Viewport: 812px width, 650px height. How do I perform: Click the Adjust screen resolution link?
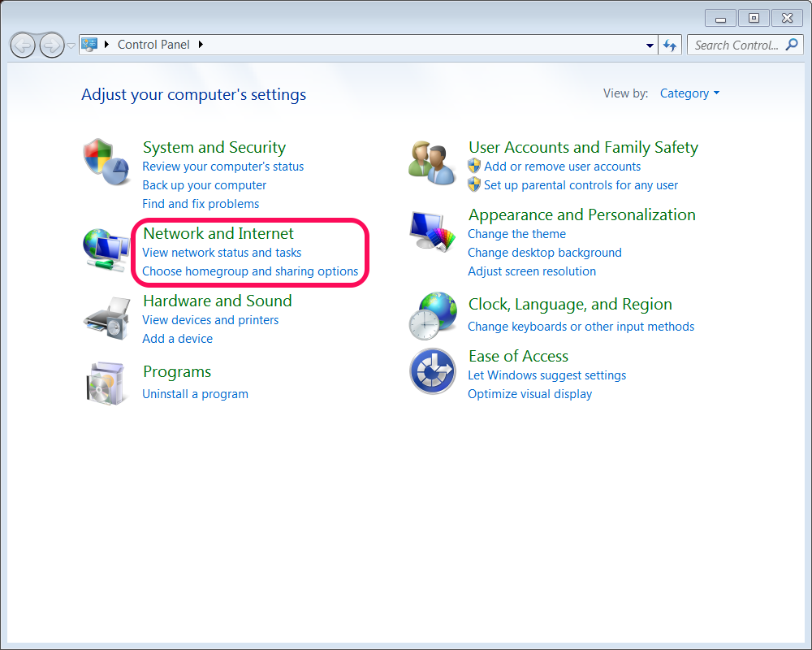(x=532, y=271)
